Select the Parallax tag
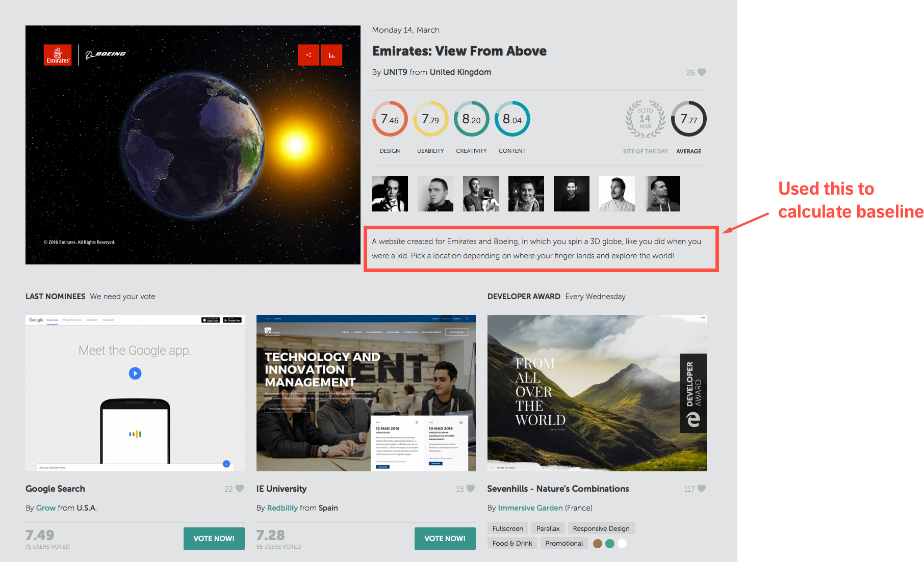924x562 pixels. [548, 528]
